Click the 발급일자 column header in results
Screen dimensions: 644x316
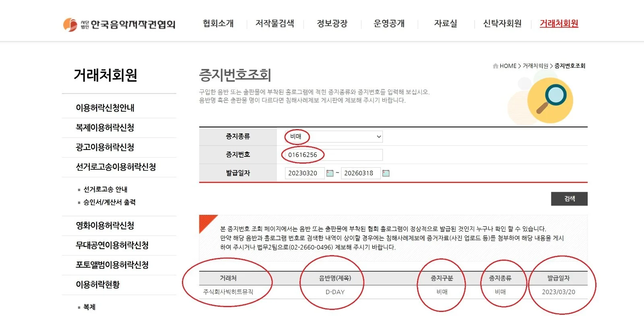[558, 279]
